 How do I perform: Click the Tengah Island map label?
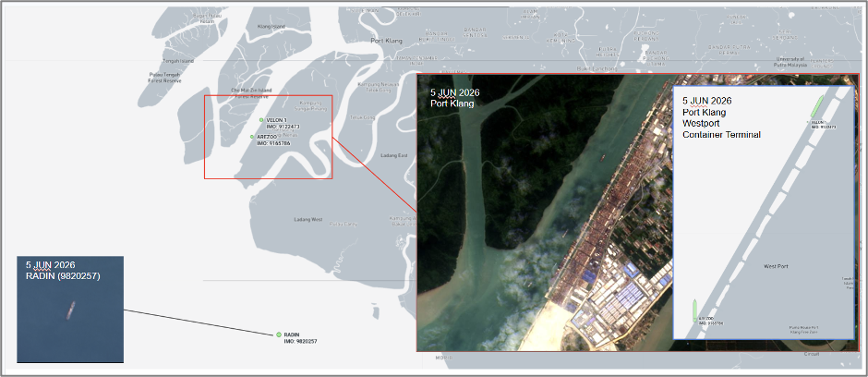pos(178,61)
